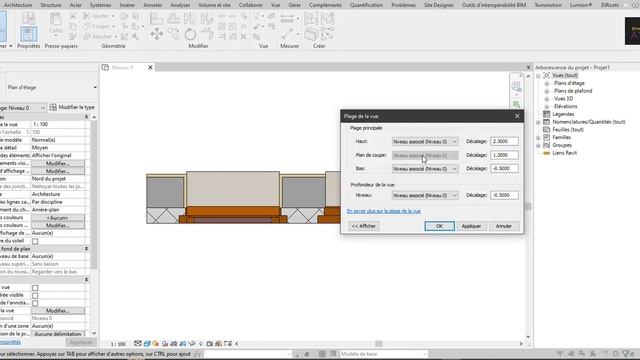Click the Échelle de la vue value 1 : 100

58,124
